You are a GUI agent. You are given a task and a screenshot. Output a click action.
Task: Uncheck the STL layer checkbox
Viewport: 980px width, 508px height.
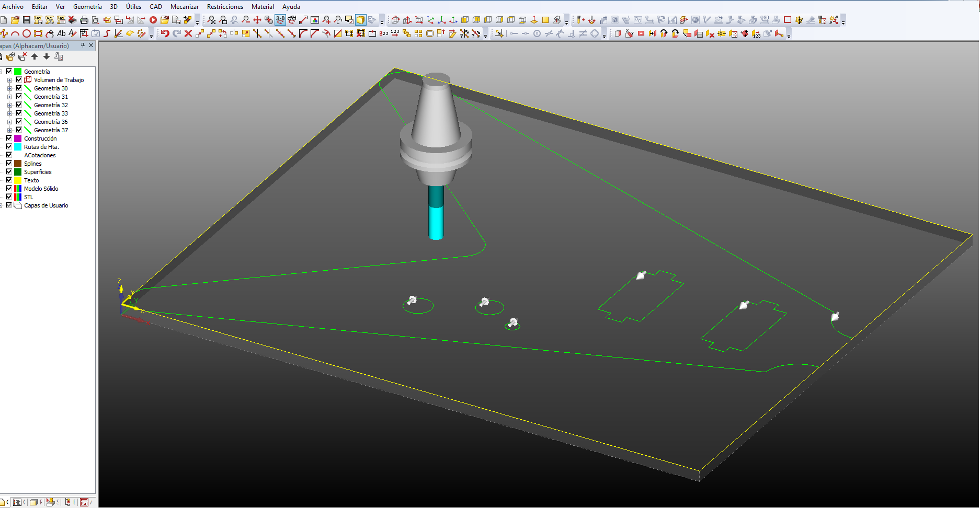tap(9, 197)
